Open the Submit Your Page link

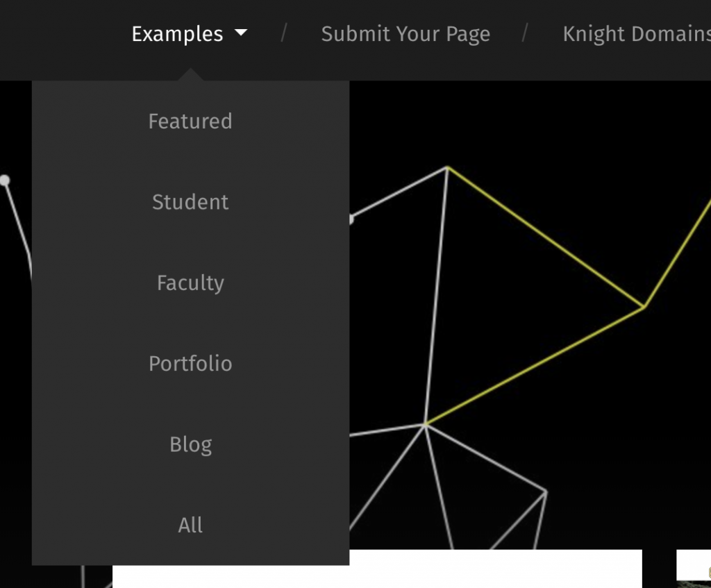[405, 34]
